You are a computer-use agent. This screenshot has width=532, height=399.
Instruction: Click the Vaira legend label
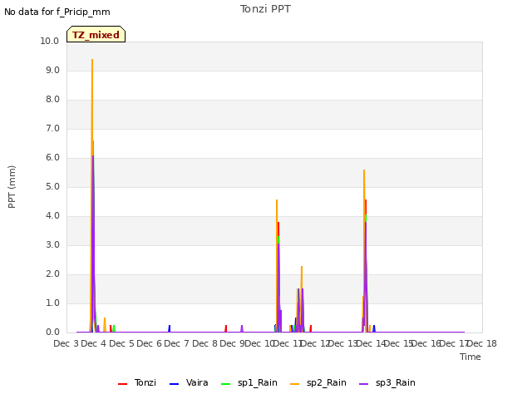197,382
